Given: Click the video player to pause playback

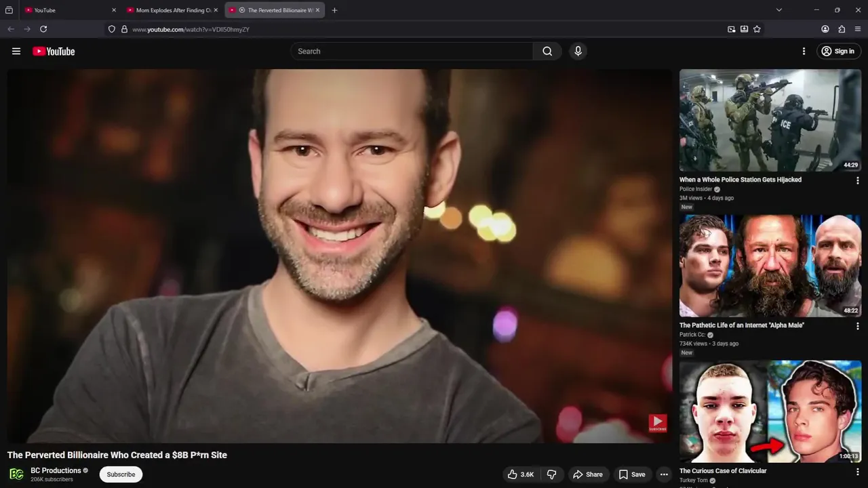Looking at the screenshot, I should click(339, 256).
